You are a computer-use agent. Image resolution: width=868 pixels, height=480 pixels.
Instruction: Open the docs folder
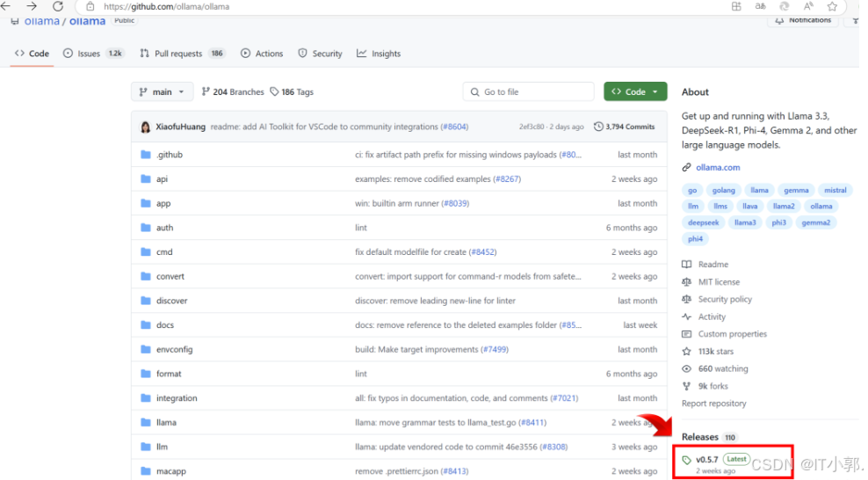tap(165, 325)
